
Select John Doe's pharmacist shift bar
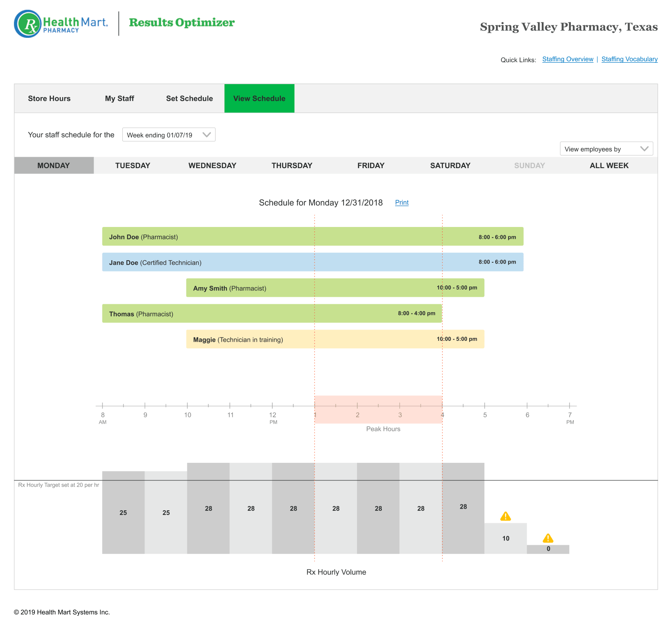[x=313, y=237]
